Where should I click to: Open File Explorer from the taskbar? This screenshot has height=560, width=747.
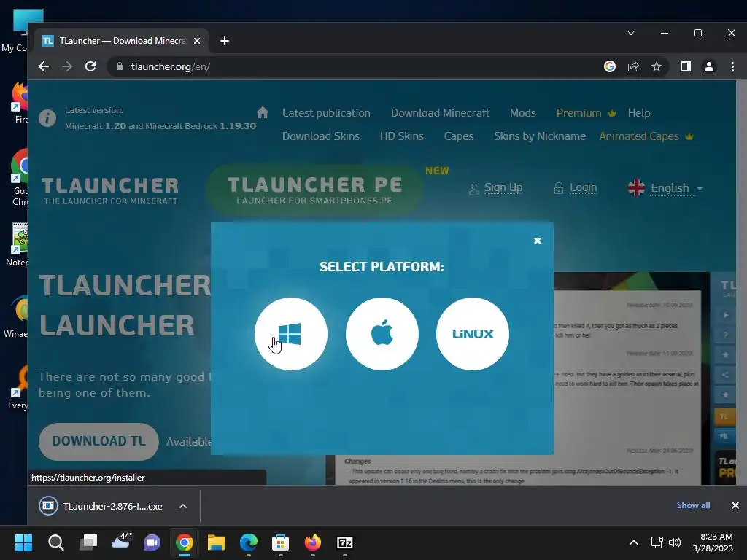click(216, 542)
